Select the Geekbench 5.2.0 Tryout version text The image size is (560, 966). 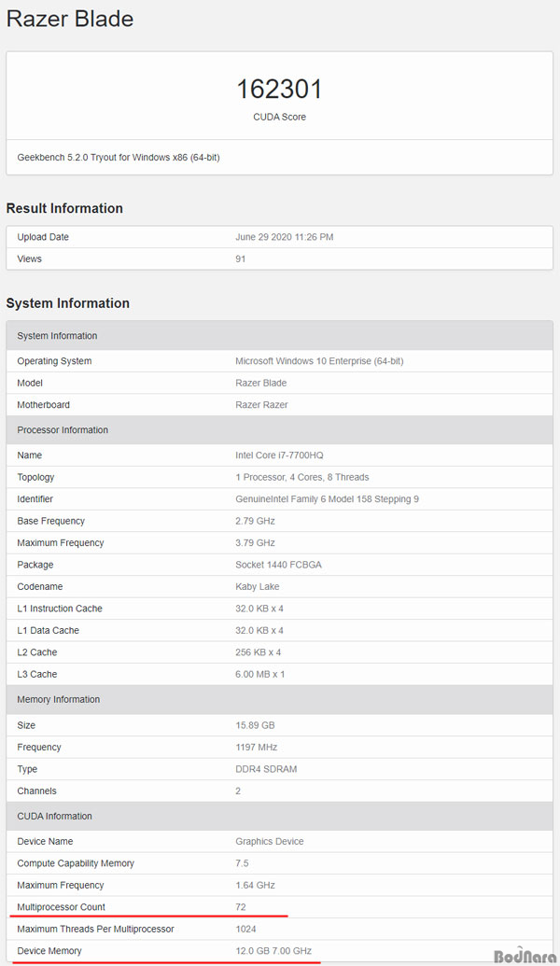tap(119, 157)
